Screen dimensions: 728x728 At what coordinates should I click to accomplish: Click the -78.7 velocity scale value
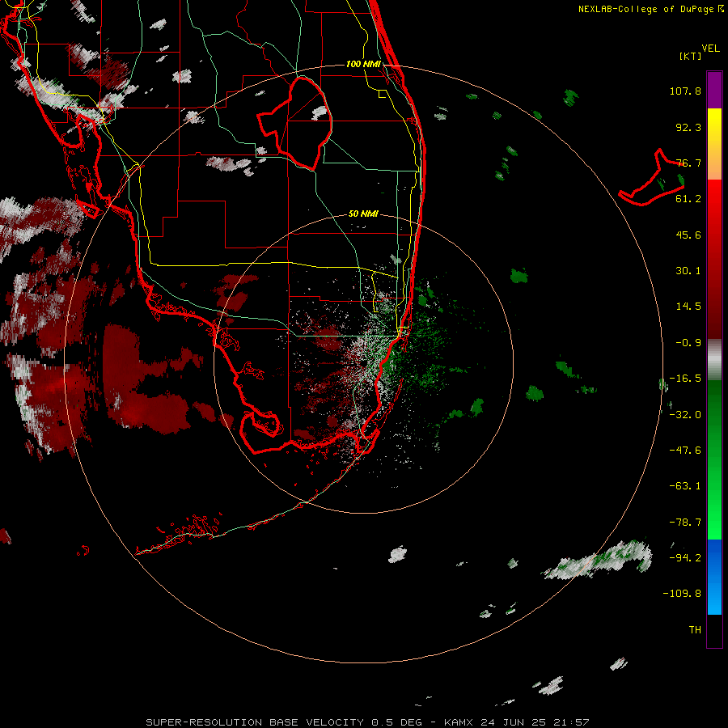[685, 523]
